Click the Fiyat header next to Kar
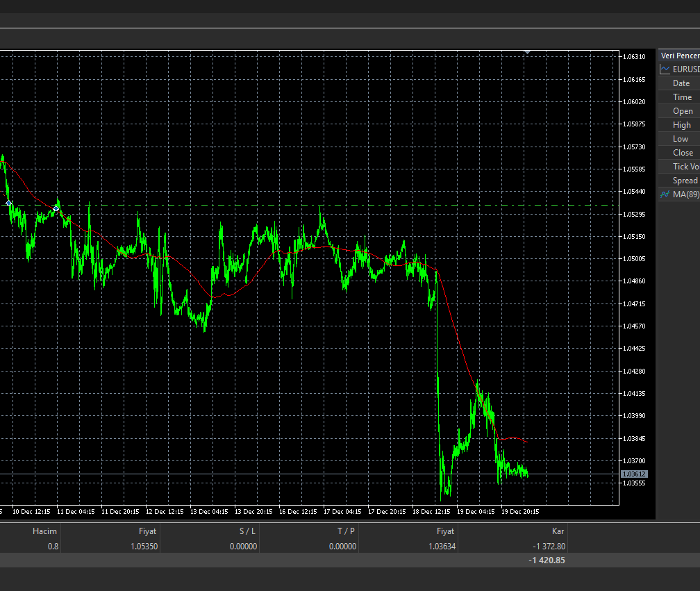This screenshot has width=700, height=591. point(445,531)
